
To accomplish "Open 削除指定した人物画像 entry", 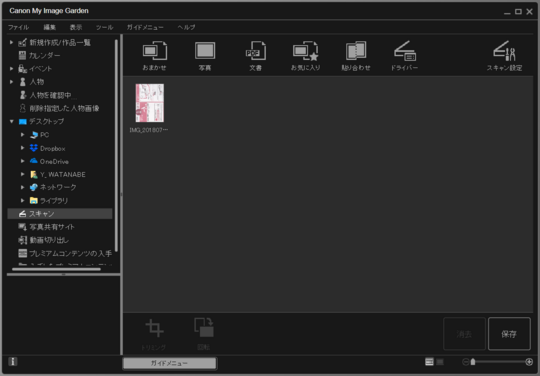I will tap(59, 108).
